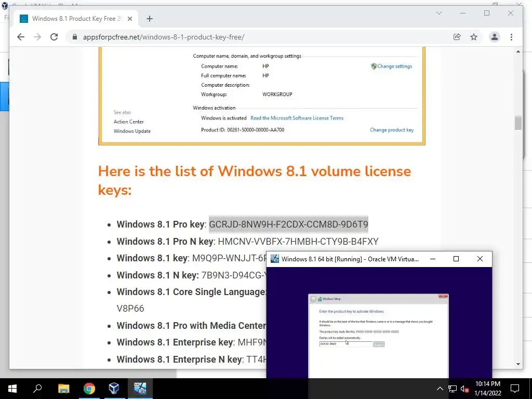Close the Windows Setup dialog in the VM

point(443,296)
